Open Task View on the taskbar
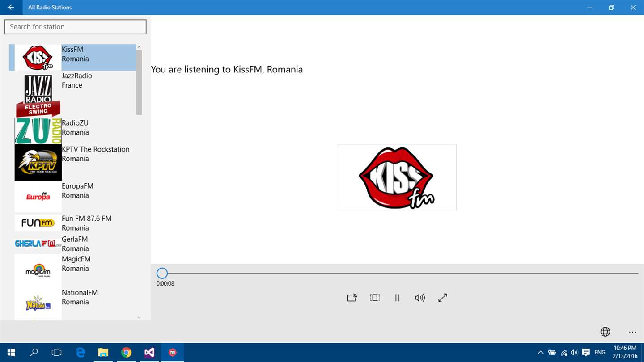This screenshot has height=362, width=644. tap(57, 353)
